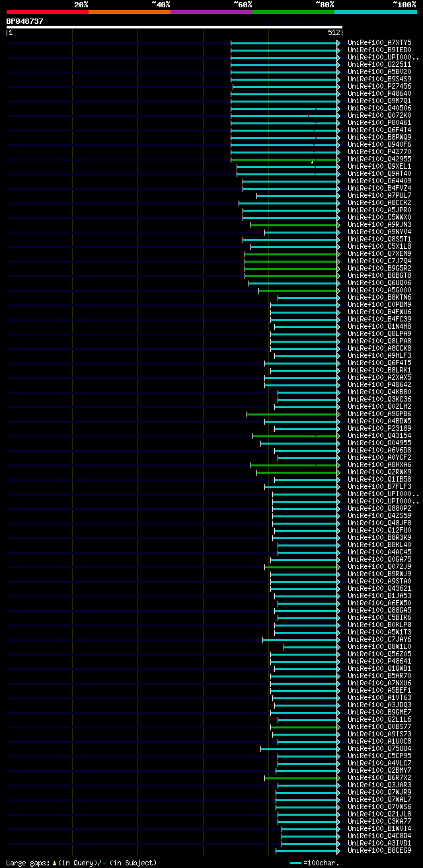Click the label UniRef100_A6V6D8
Image resolution: width=423 pixels, height=868 pixels.
click(x=379, y=450)
